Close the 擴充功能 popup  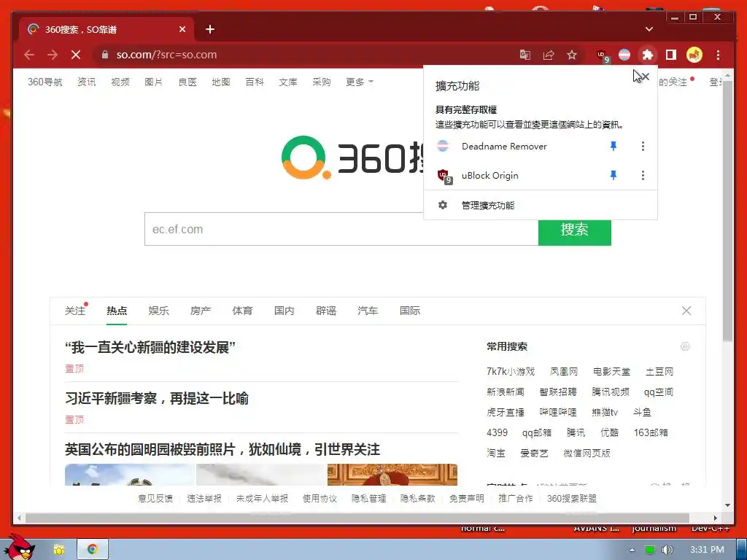(645, 76)
